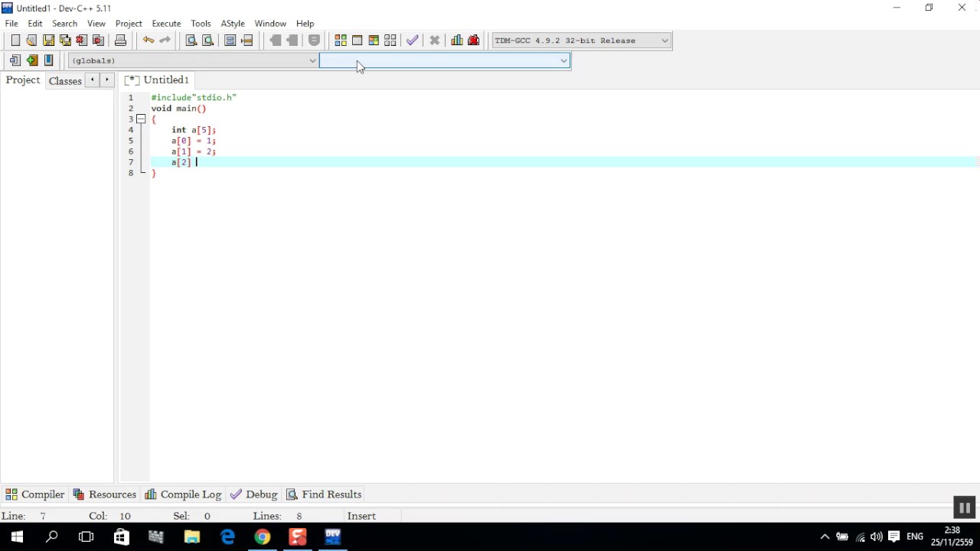Redo the edit via toolbar arrow

pyautogui.click(x=165, y=41)
